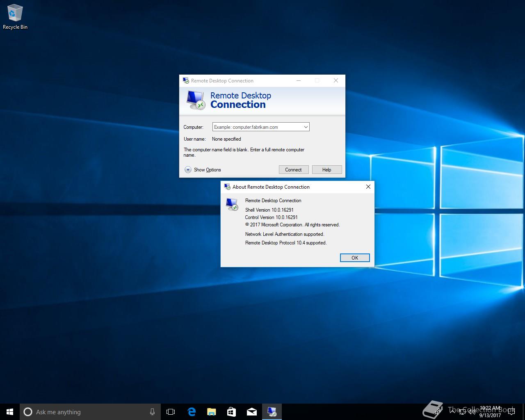Screen dimensions: 525x420
Task: Open File Explorer from the taskbar
Action: [211, 412]
